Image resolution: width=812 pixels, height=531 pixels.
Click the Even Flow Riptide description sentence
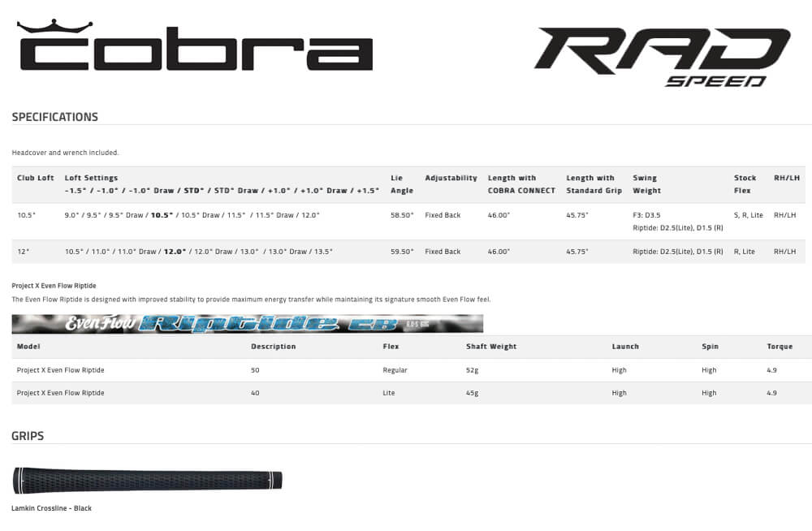(x=251, y=300)
